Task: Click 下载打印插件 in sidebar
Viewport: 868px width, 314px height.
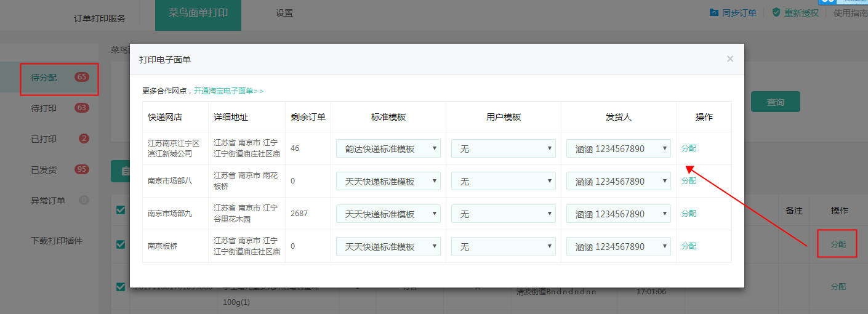Action: pyautogui.click(x=57, y=241)
